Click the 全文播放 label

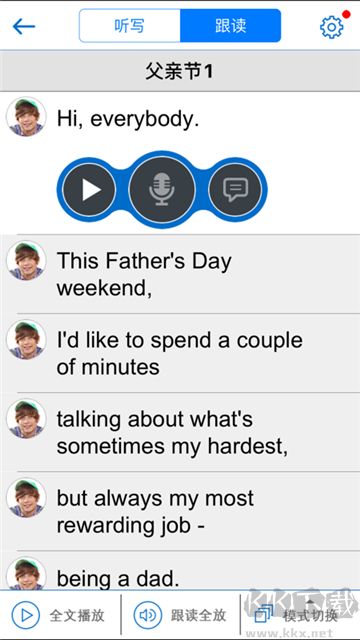(x=77, y=615)
